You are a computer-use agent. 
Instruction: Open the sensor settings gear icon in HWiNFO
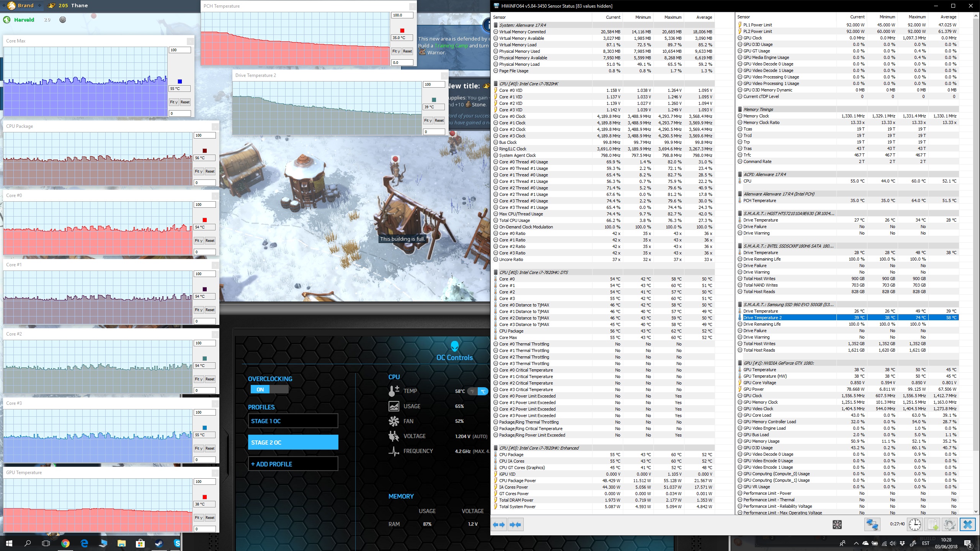(949, 525)
